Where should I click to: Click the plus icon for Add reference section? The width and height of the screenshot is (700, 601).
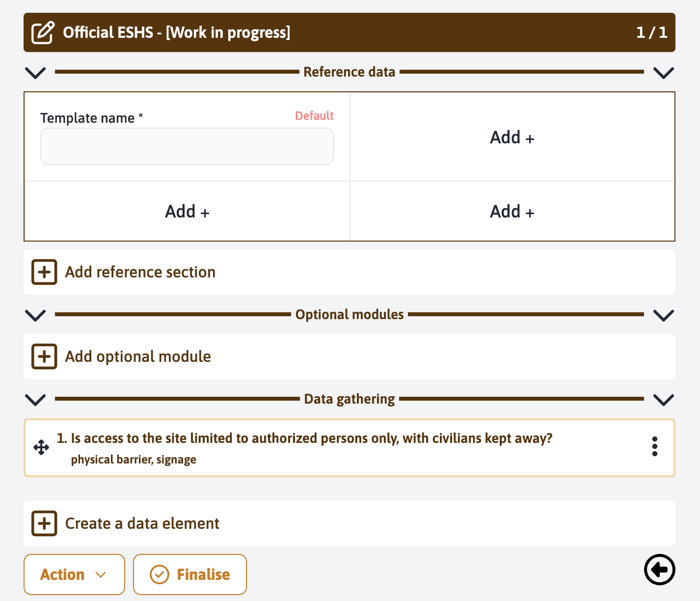44,272
